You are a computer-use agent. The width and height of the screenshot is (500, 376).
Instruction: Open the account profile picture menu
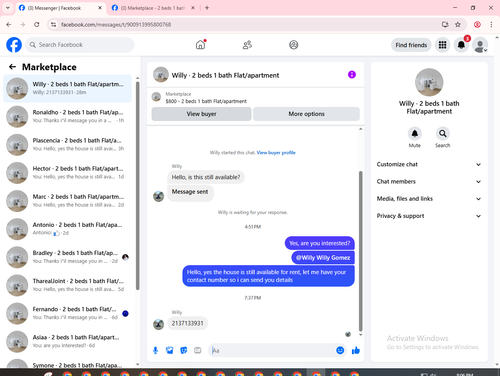pyautogui.click(x=480, y=45)
